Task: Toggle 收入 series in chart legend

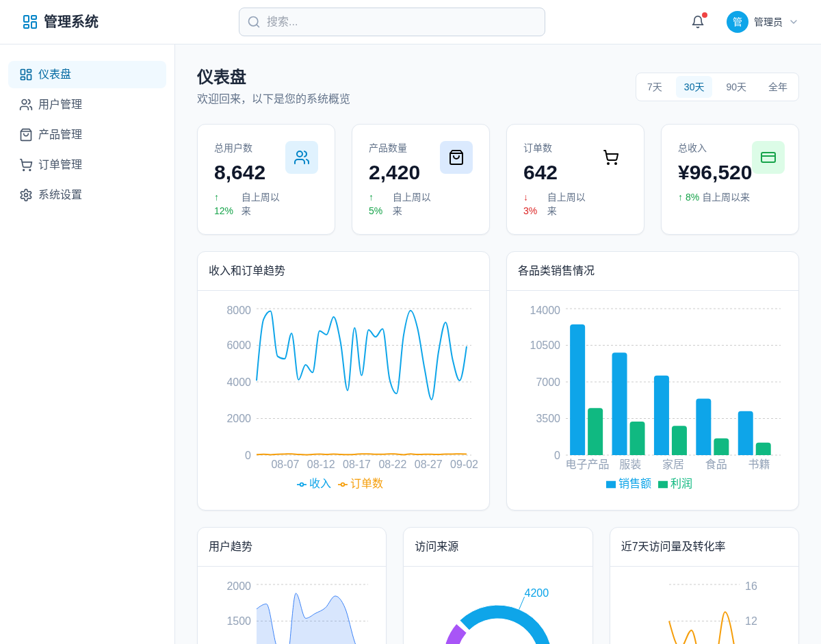Action: (314, 484)
